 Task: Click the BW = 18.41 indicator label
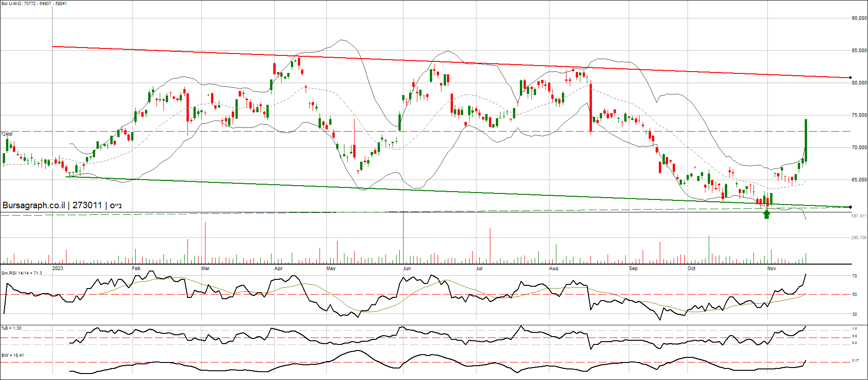coord(12,356)
